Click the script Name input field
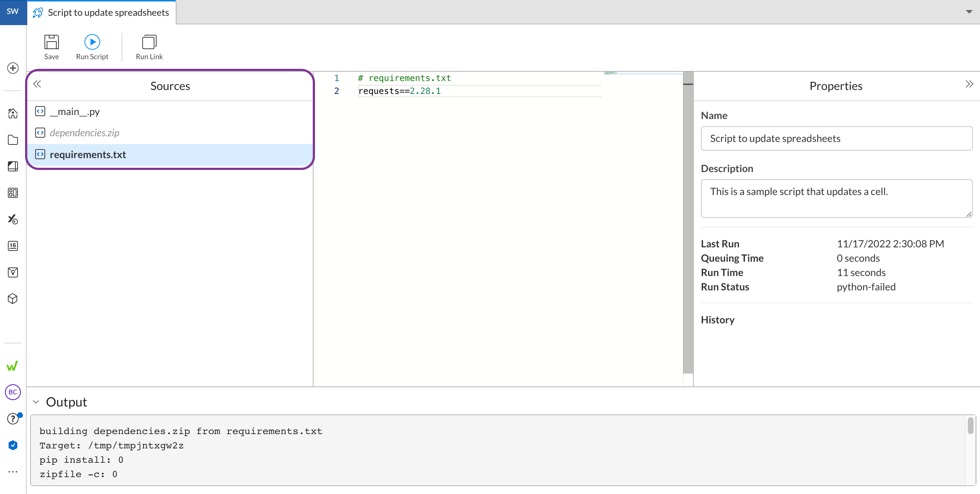The height and width of the screenshot is (494, 980). pyautogui.click(x=836, y=138)
